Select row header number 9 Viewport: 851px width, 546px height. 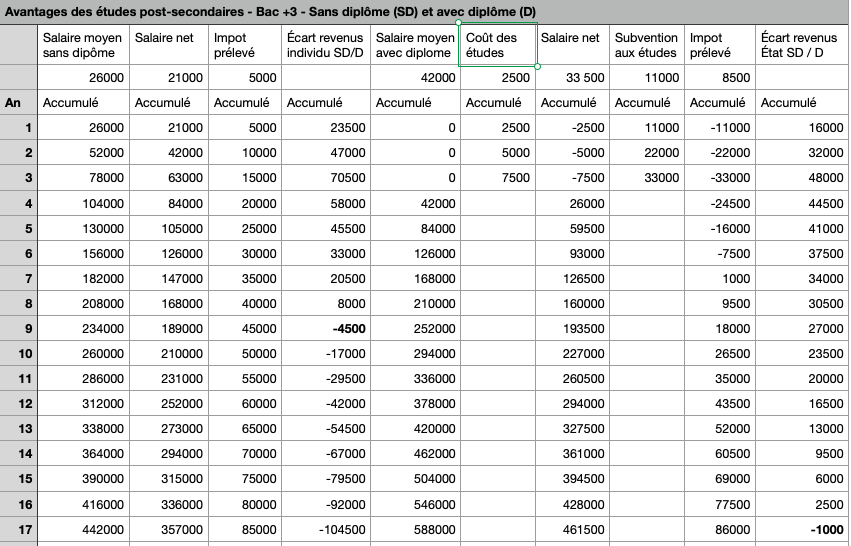(18, 328)
